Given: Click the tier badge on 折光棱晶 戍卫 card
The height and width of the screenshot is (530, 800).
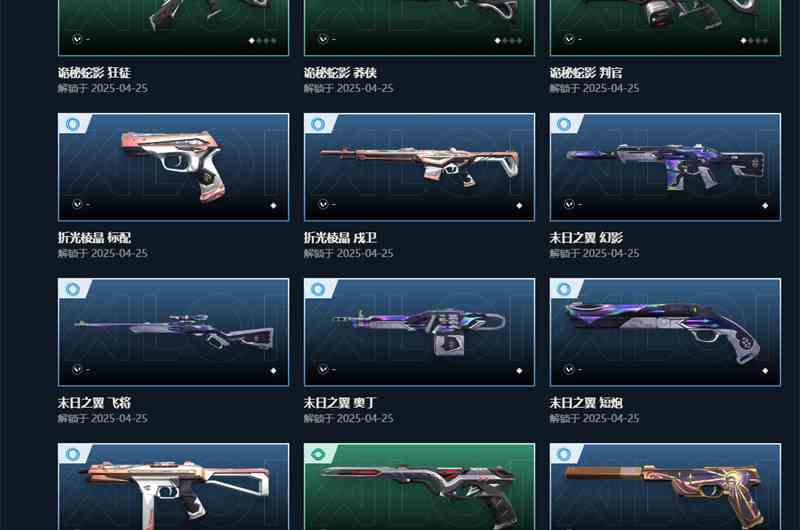Looking at the screenshot, I should [x=318, y=124].
